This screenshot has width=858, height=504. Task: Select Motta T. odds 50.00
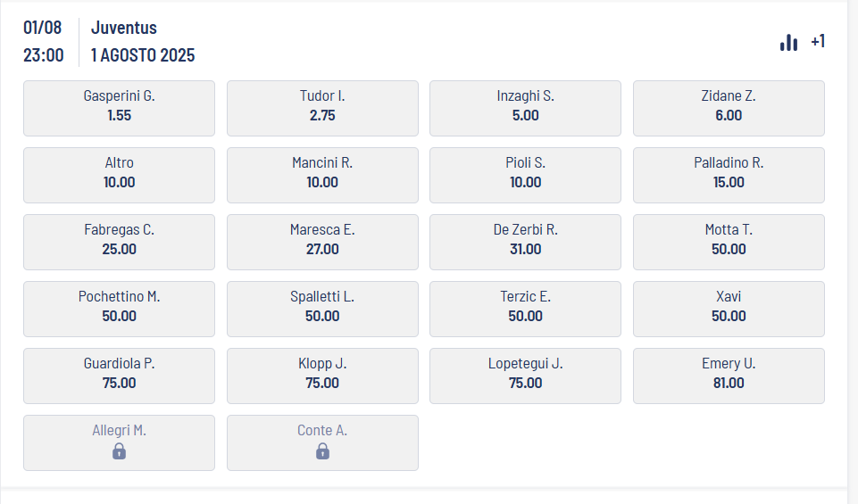[729, 242]
